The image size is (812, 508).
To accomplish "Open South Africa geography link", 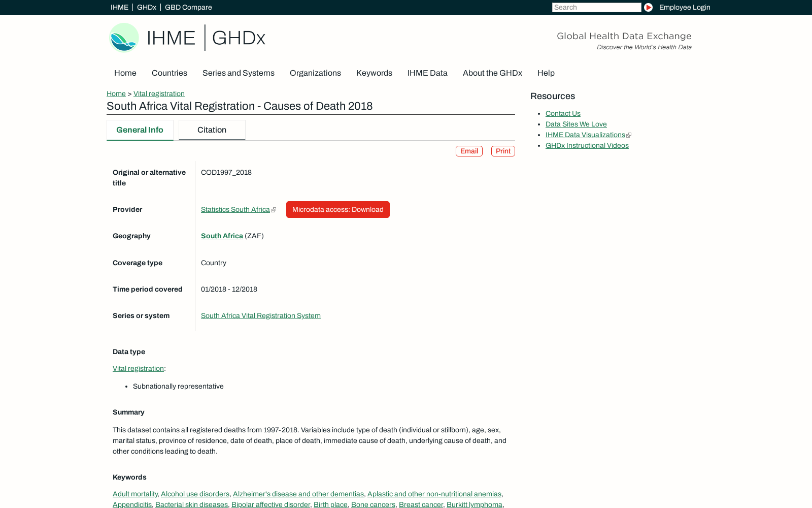I will (222, 236).
